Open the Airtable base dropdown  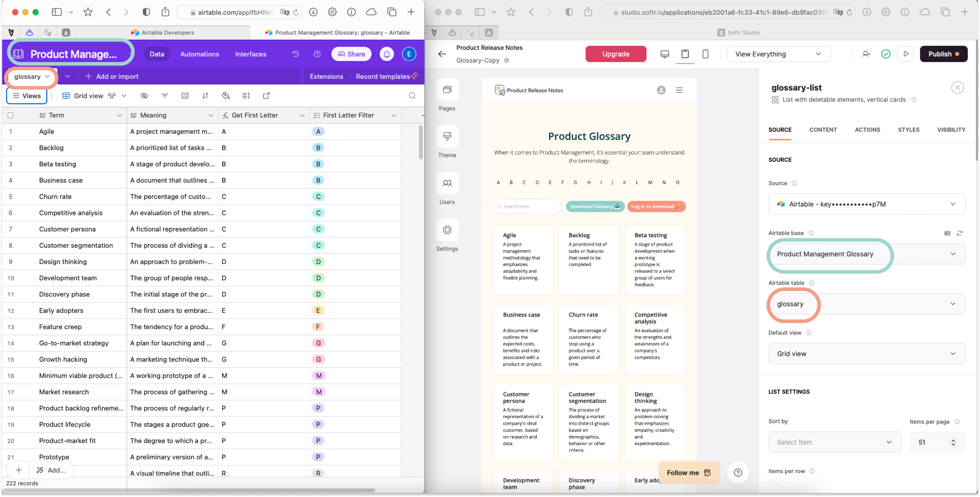867,254
